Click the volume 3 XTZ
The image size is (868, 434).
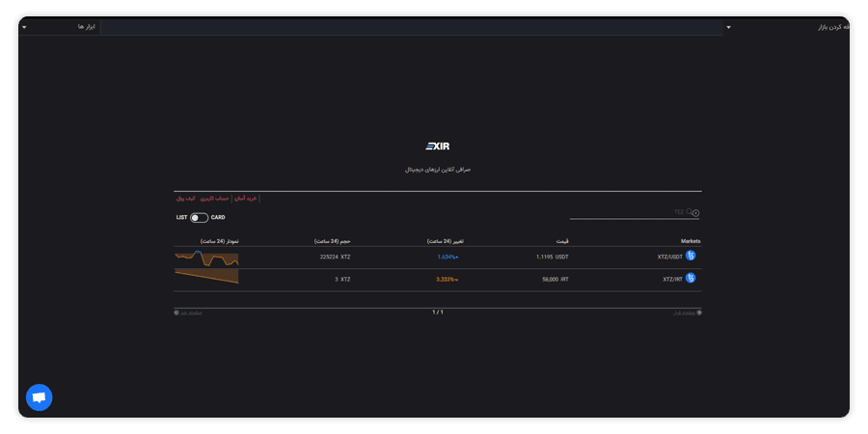342,280
